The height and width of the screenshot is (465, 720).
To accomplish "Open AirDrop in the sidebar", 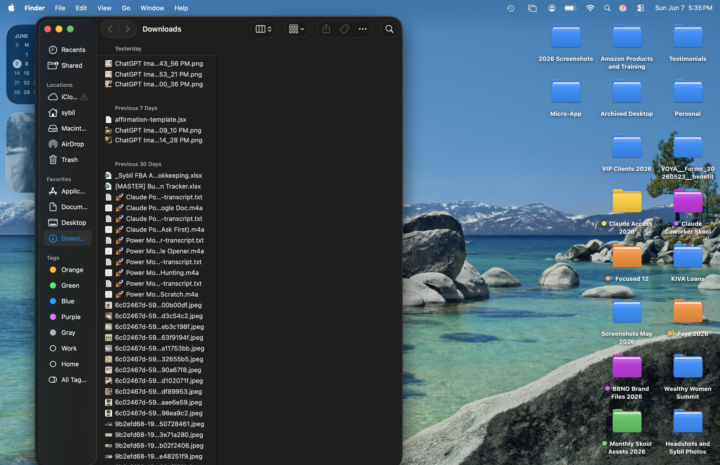I will coord(67,144).
